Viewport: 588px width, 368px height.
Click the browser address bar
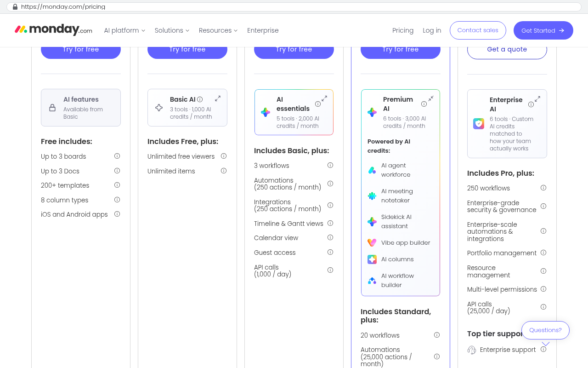pyautogui.click(x=294, y=7)
